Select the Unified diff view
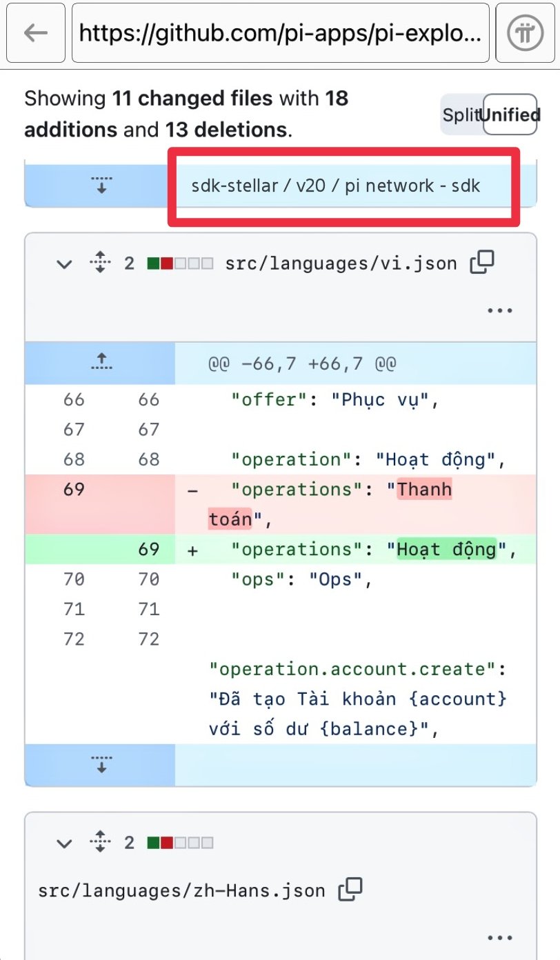The height and width of the screenshot is (960, 560). 510,114
